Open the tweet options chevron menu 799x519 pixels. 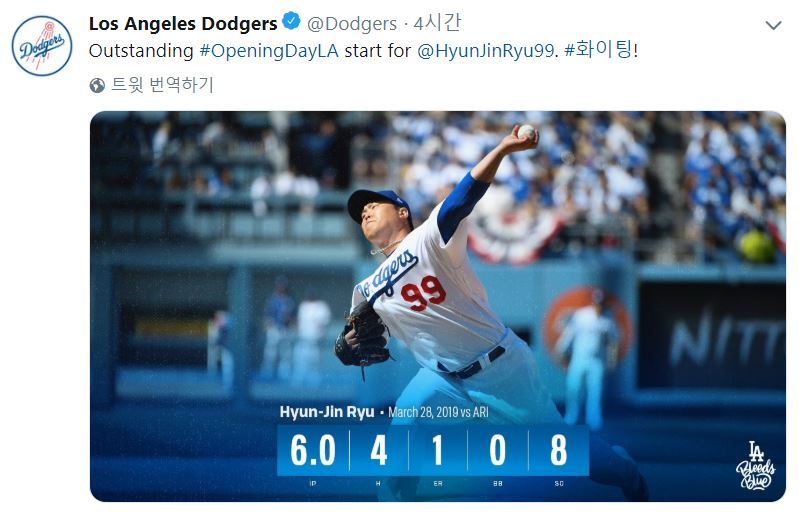[x=774, y=25]
